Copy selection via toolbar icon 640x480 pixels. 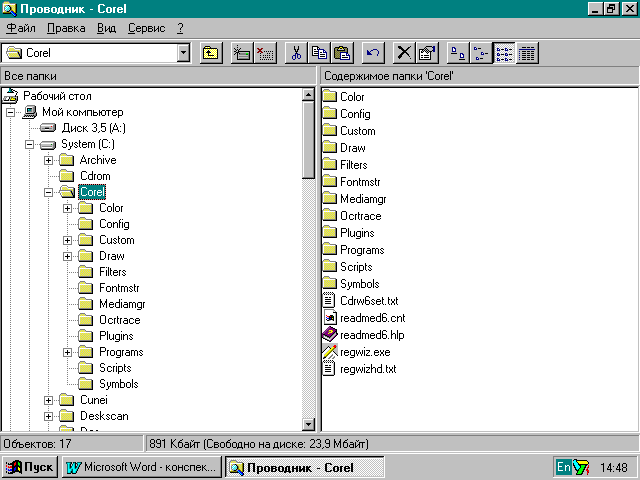[x=319, y=53]
